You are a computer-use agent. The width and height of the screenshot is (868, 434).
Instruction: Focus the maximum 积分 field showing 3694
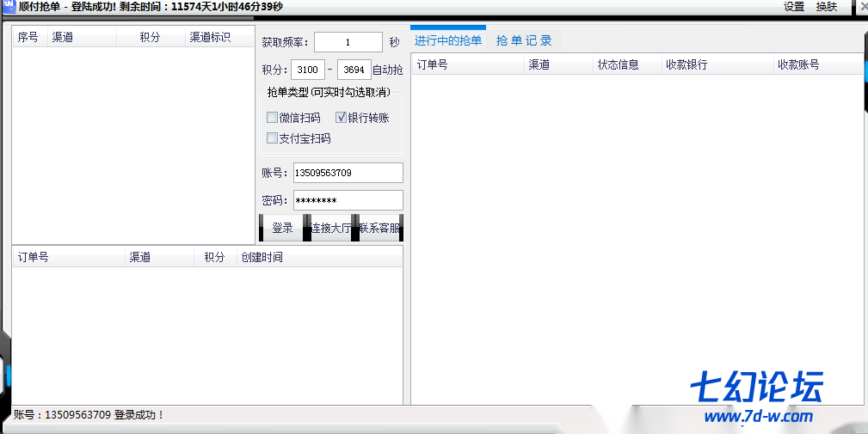pos(354,70)
